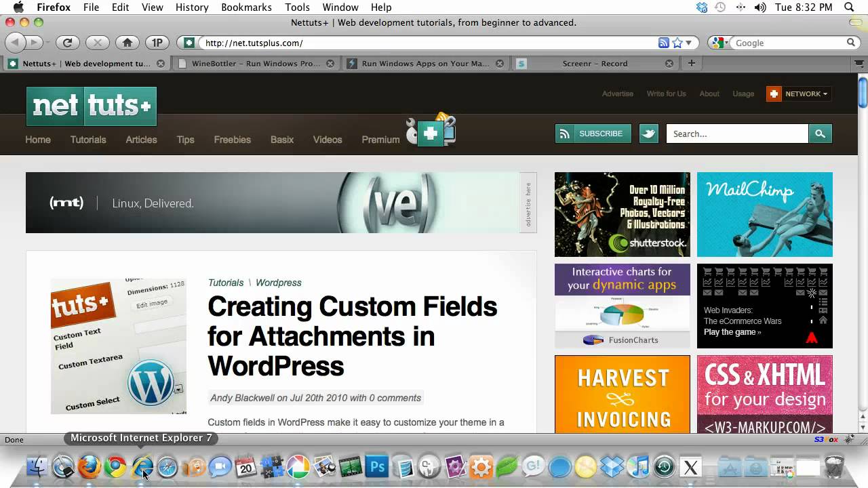Screen dimensions: 868x488
Task: Expand the NETWORK dropdown
Action: (800, 94)
